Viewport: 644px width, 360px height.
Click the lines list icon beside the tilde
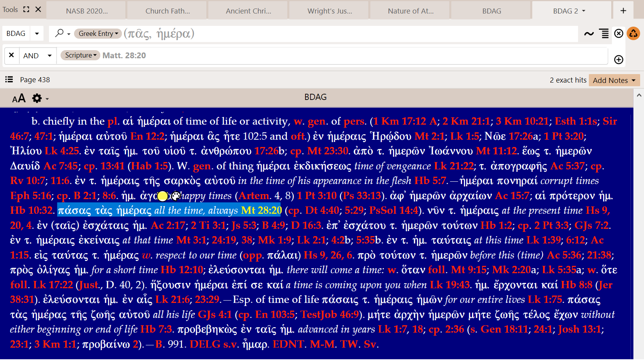(x=604, y=34)
